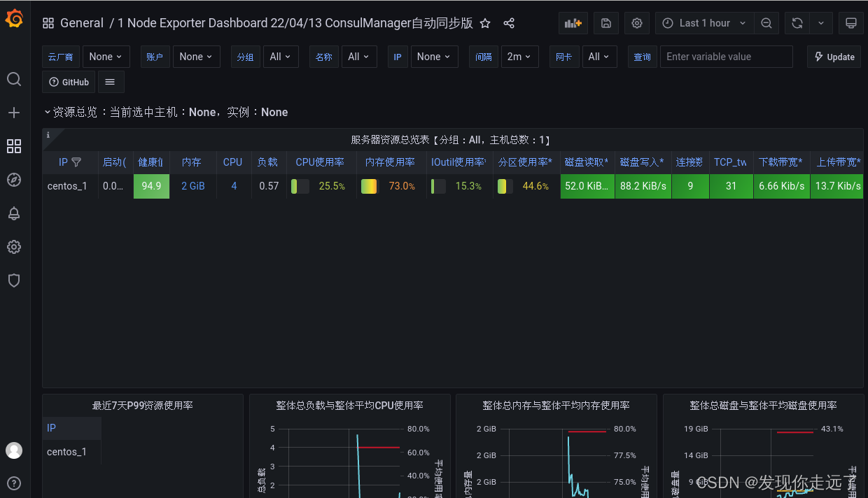868x498 pixels.
Task: Click the IOutil 15.3% gauge cell
Action: pyautogui.click(x=460, y=186)
